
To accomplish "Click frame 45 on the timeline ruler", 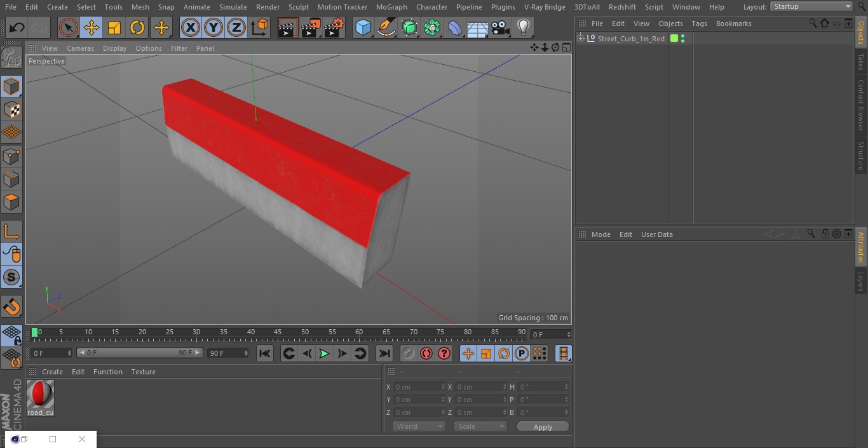I will pos(278,332).
